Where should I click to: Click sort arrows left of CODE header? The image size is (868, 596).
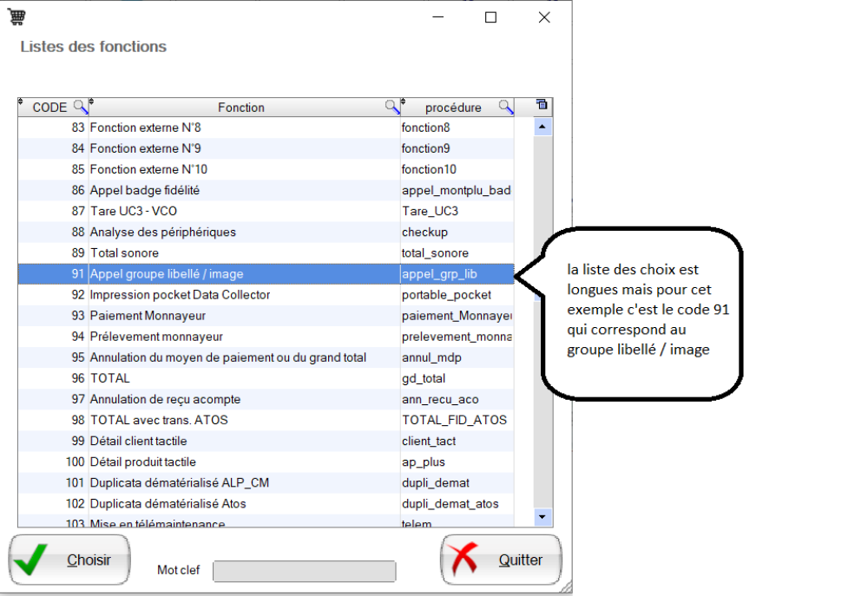[x=22, y=103]
